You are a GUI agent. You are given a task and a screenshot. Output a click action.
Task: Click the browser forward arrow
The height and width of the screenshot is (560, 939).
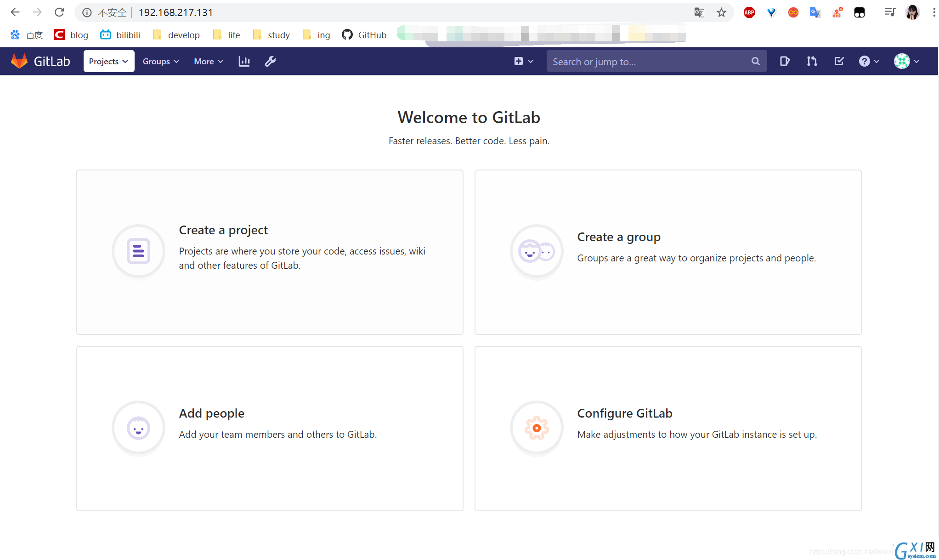(x=37, y=12)
